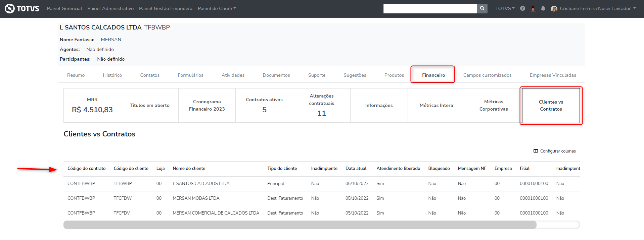
Task: Click the TOTVS logo in navbar
Action: click(22, 8)
